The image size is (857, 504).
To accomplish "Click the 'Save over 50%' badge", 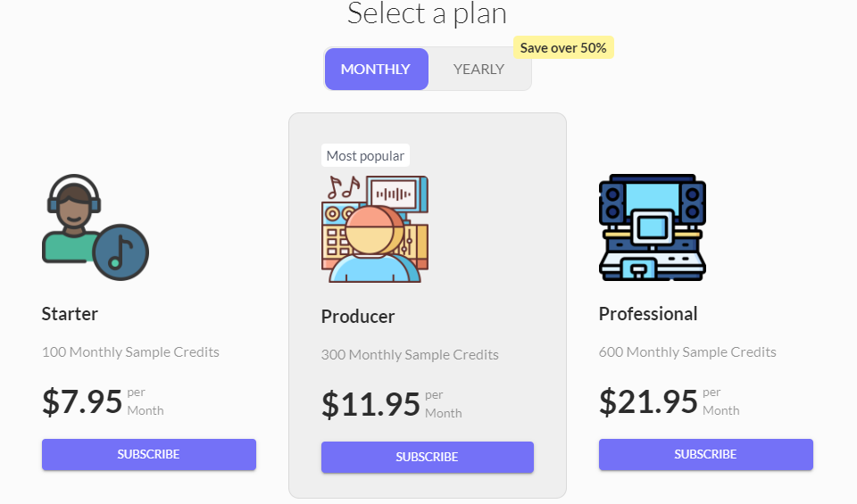I will (563, 48).
